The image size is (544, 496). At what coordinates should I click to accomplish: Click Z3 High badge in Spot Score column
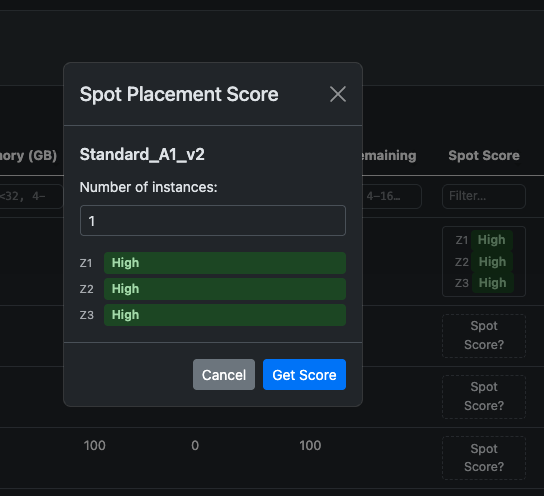click(492, 283)
